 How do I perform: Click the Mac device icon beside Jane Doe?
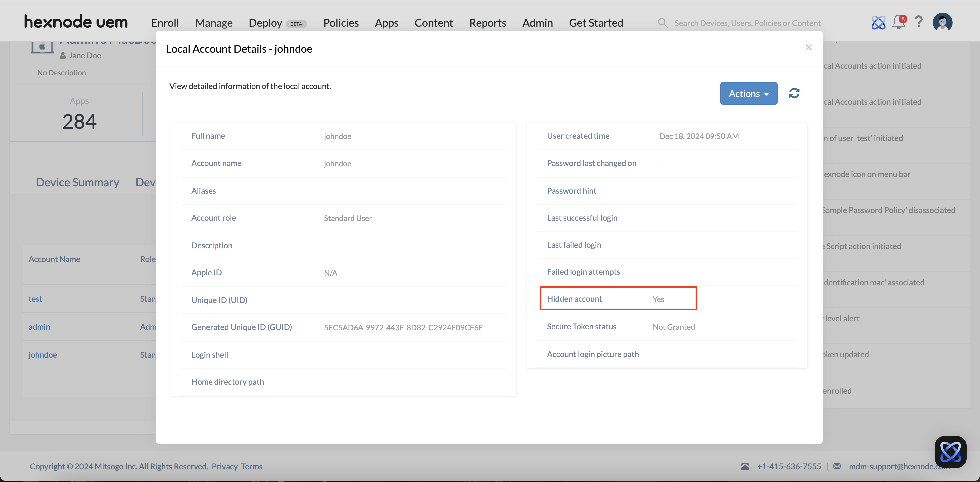[42, 47]
